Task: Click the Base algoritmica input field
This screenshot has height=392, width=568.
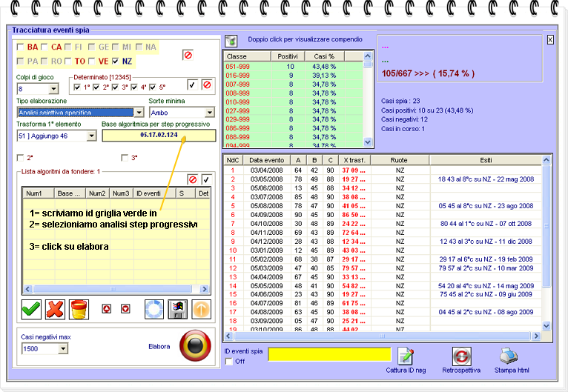Action: point(159,135)
